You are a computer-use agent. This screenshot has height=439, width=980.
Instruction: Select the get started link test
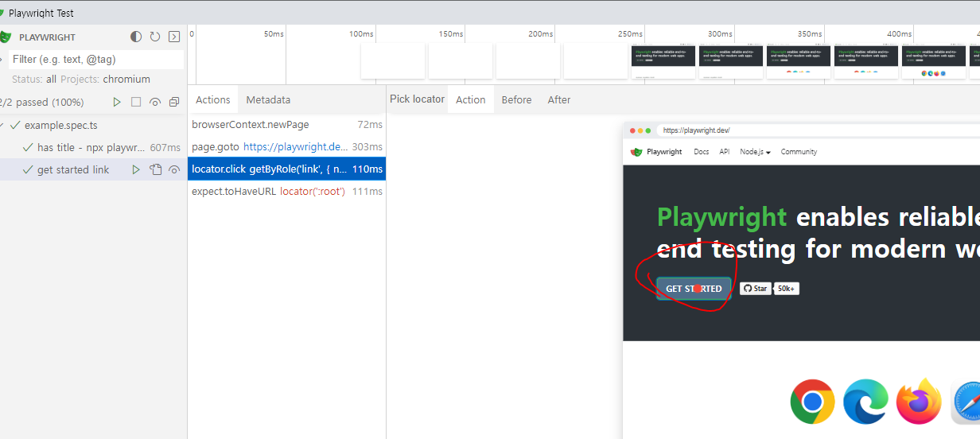point(93,169)
